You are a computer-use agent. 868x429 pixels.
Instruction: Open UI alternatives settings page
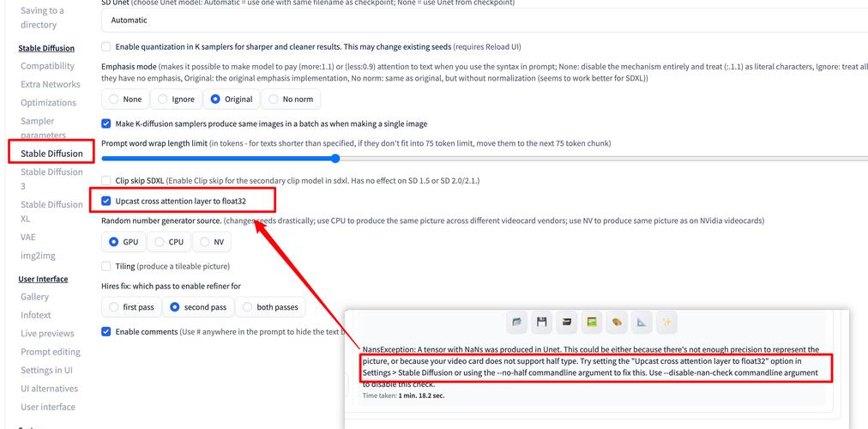pos(49,388)
